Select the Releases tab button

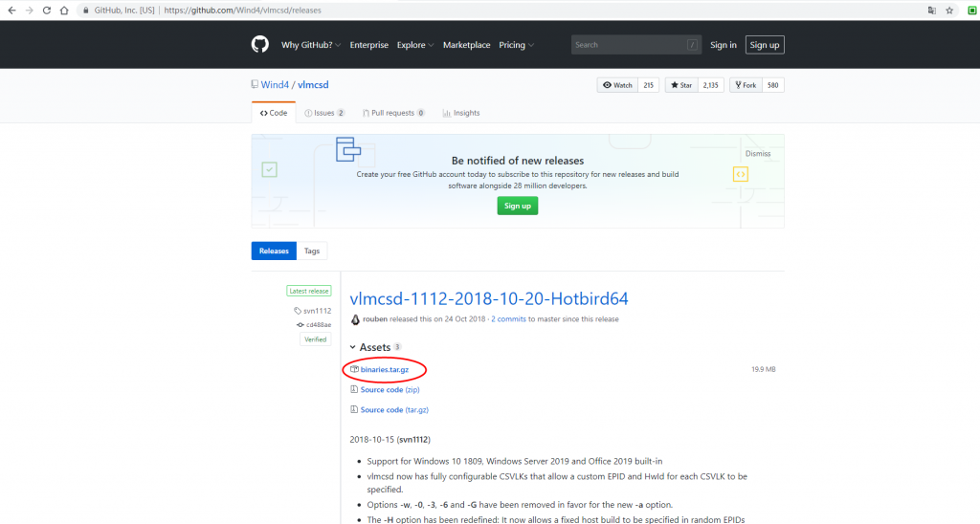pyautogui.click(x=274, y=251)
